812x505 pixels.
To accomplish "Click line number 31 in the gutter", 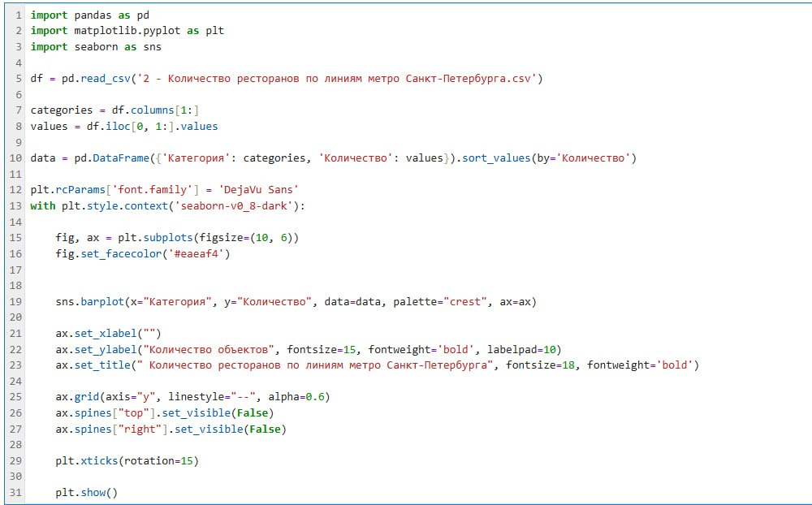I will 15,492.
